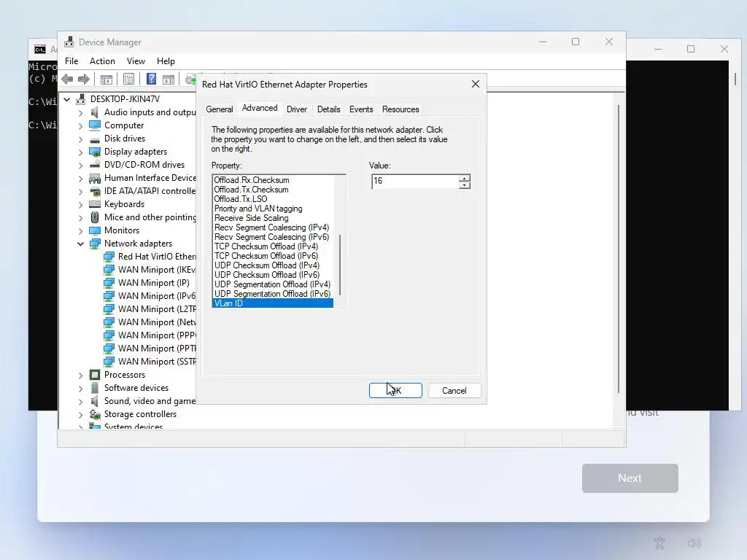The width and height of the screenshot is (747, 560).
Task: Open the File menu
Action: coord(71,61)
